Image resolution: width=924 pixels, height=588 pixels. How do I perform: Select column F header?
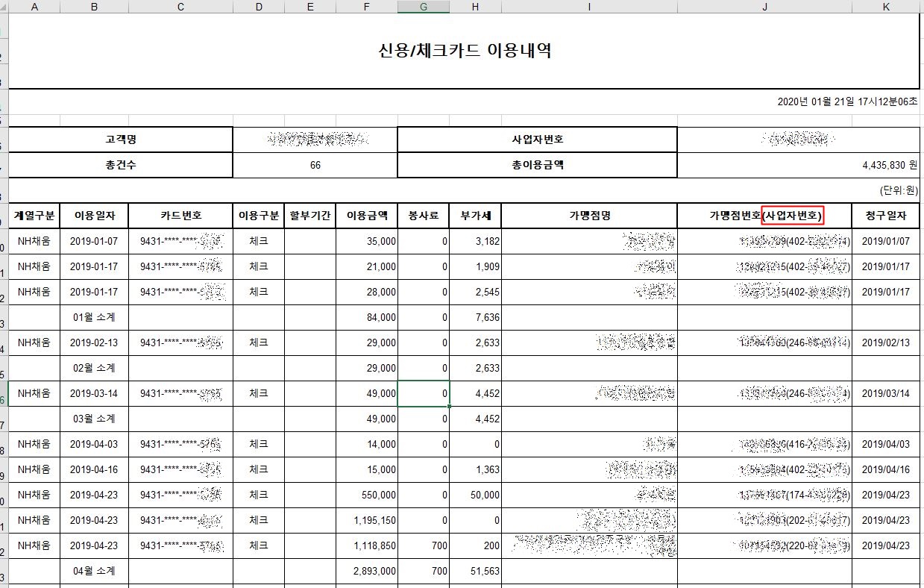[x=366, y=7]
